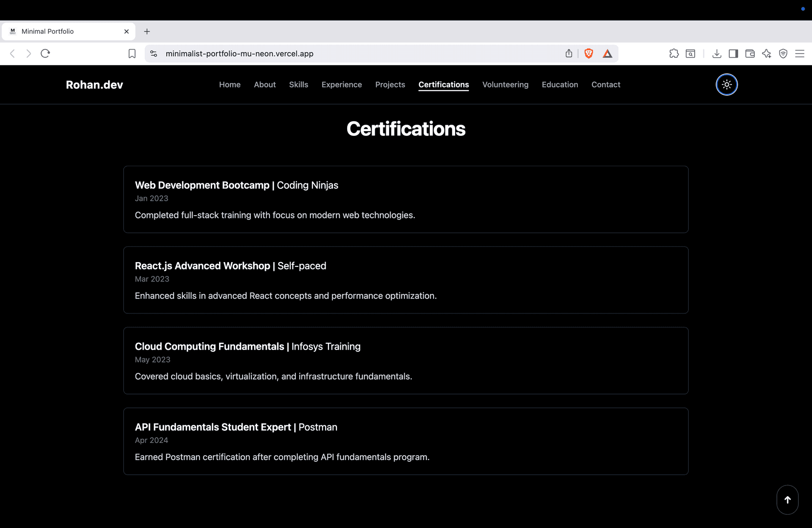Viewport: 812px width, 528px height.
Task: Reload the page
Action: point(45,54)
